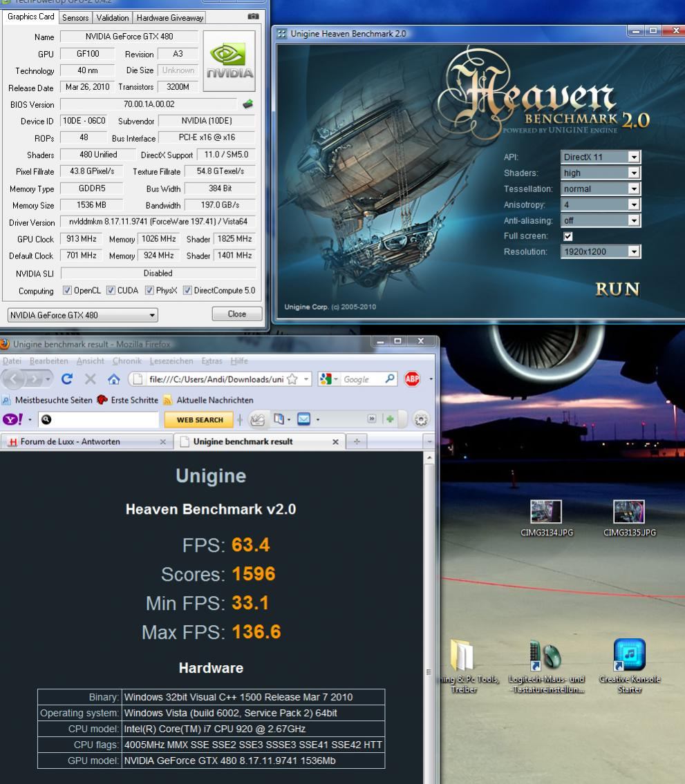Open the Hilfe menu
Image resolution: width=685 pixels, height=784 pixels.
coord(239,361)
